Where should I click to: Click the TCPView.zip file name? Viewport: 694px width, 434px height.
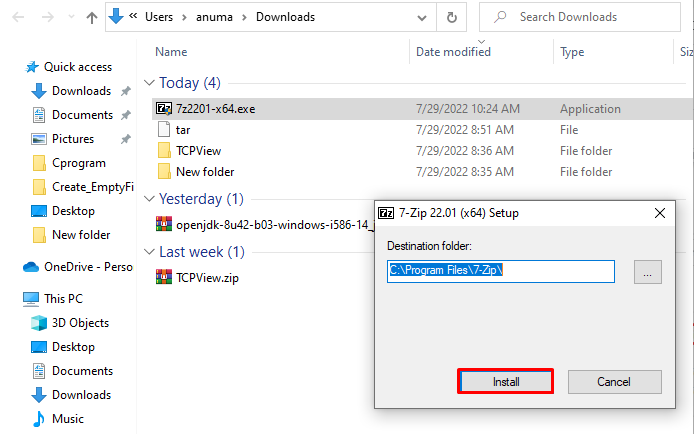207,278
